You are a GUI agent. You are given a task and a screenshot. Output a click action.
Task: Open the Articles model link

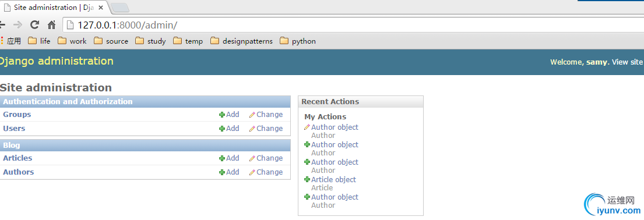pos(17,158)
